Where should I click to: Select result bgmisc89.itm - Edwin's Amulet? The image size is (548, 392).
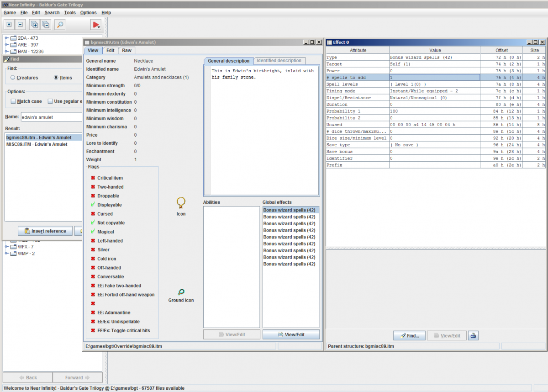point(44,138)
